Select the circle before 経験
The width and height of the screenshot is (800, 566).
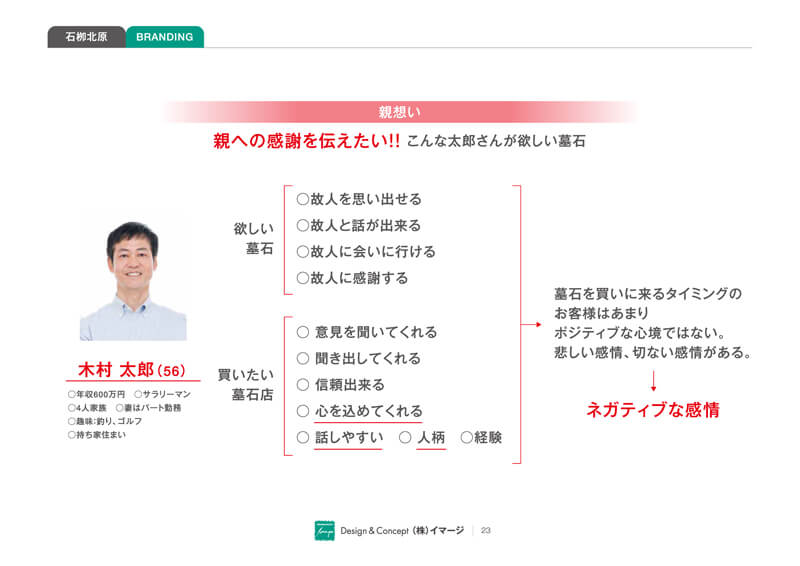click(466, 437)
